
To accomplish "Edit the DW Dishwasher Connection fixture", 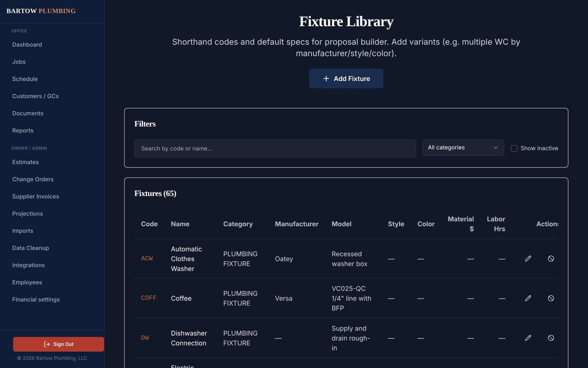I will click(528, 338).
